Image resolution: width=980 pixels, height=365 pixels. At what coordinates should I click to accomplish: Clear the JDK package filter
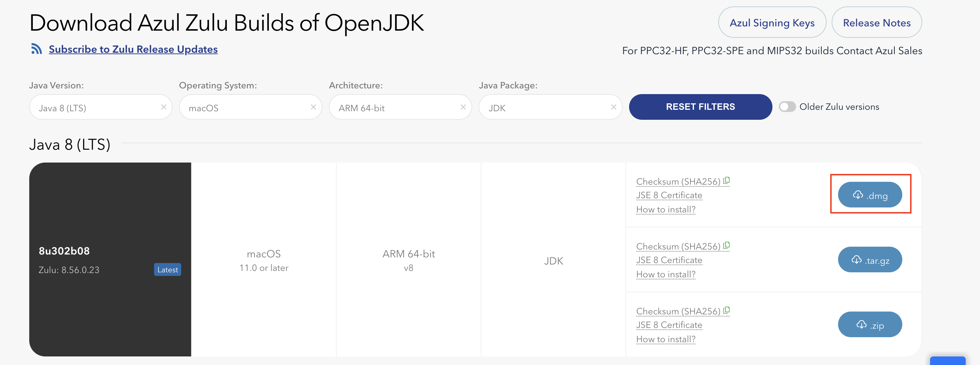click(x=613, y=107)
